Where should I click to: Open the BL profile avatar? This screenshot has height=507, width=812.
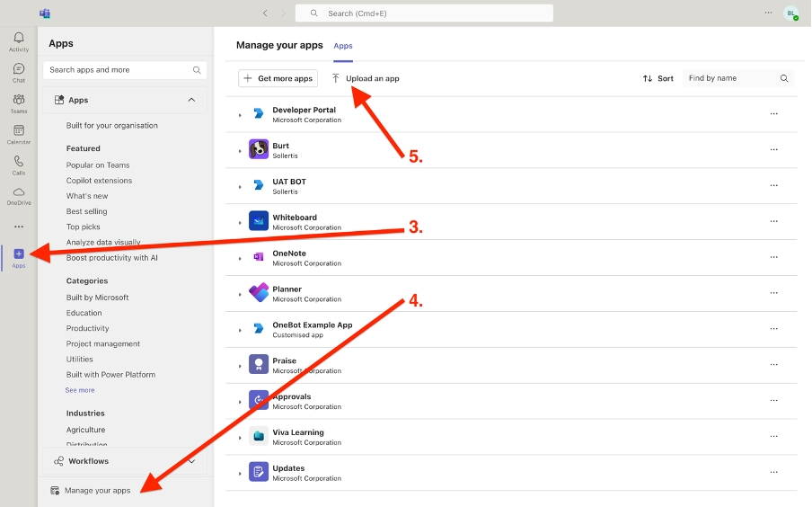[791, 13]
